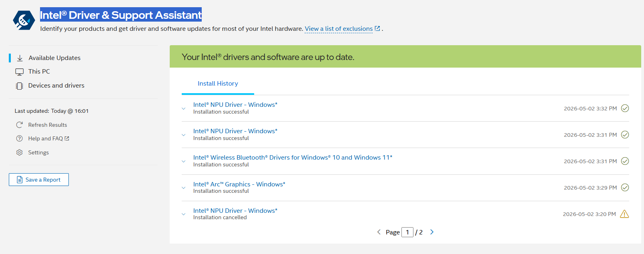The width and height of the screenshot is (644, 254).
Task: Click the '2026-05-02 3:20 PM' timestamp
Action: click(589, 214)
